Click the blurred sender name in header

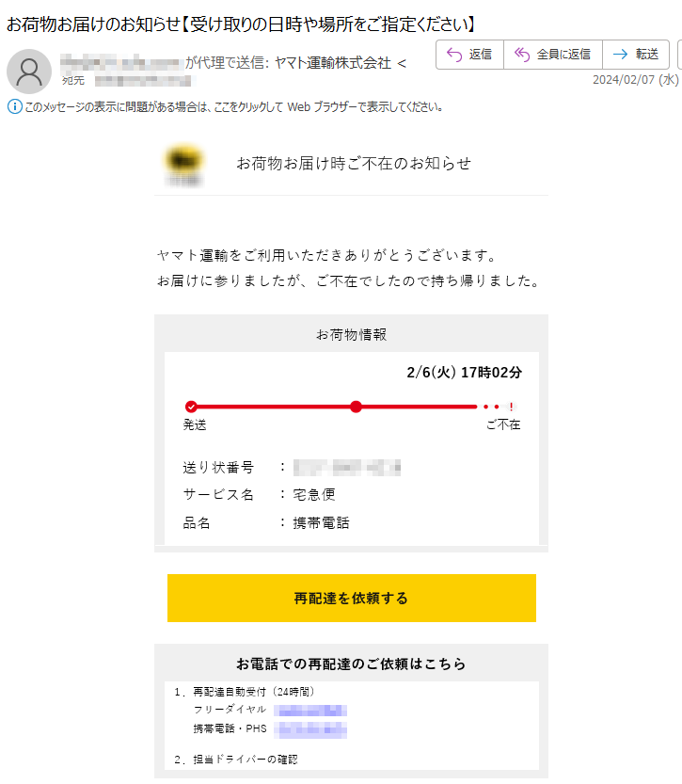(119, 63)
